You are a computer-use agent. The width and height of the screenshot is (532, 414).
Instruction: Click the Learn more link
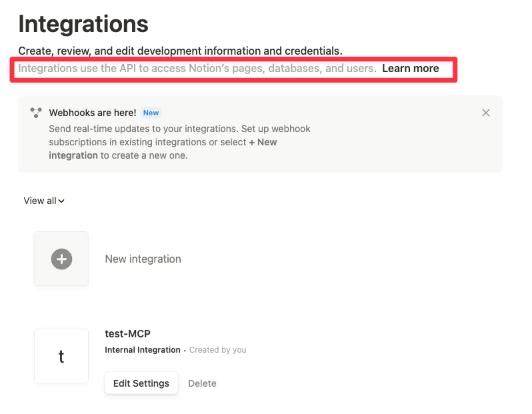pyautogui.click(x=410, y=68)
